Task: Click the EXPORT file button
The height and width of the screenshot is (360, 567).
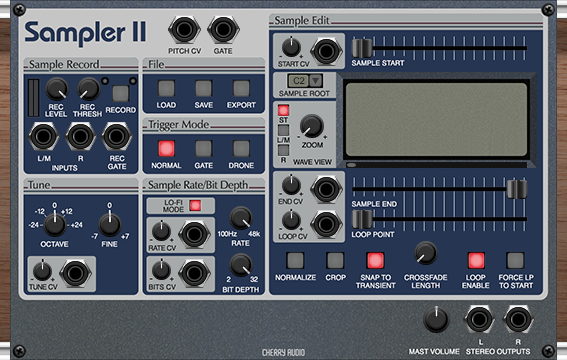Action: [241, 88]
